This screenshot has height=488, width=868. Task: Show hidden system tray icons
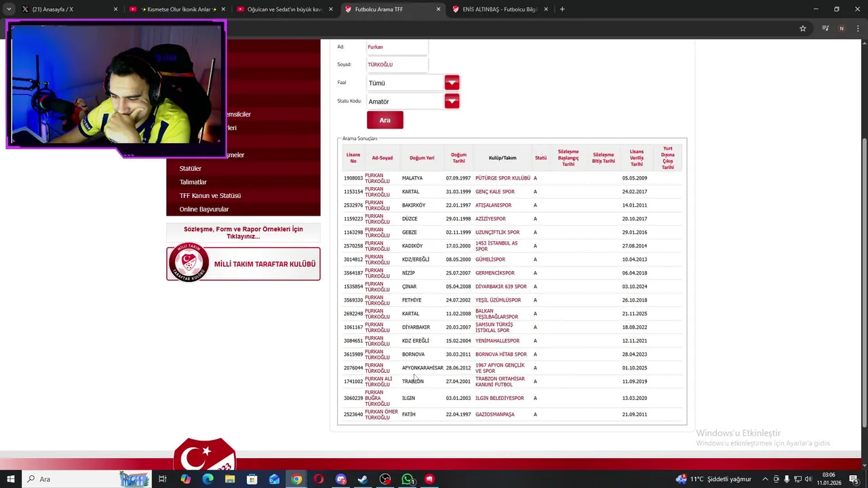coord(765,479)
